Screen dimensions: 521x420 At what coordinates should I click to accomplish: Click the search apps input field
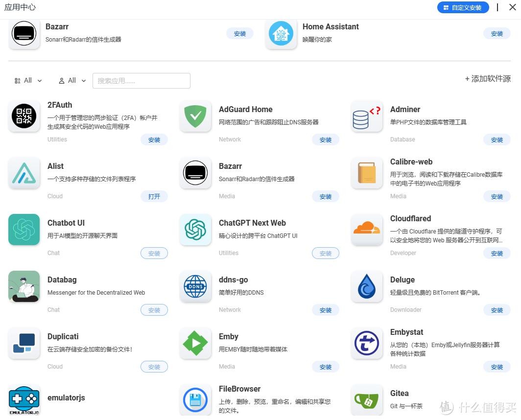point(142,81)
